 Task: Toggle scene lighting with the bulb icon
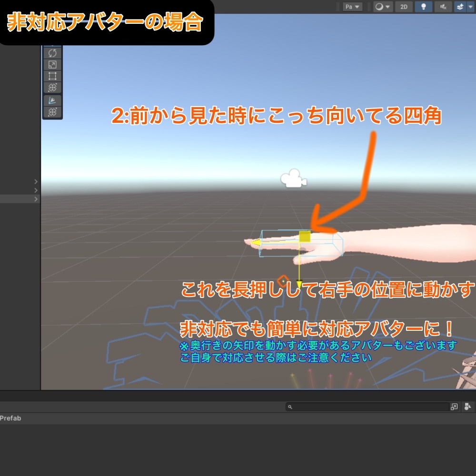point(423,6)
